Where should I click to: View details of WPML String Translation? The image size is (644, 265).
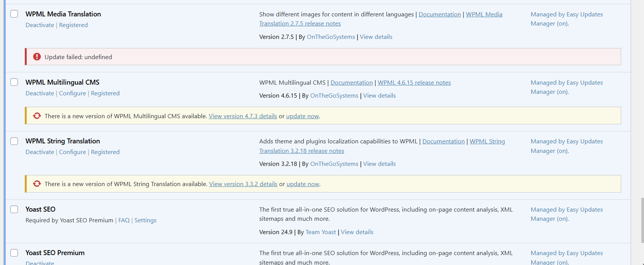tap(379, 164)
